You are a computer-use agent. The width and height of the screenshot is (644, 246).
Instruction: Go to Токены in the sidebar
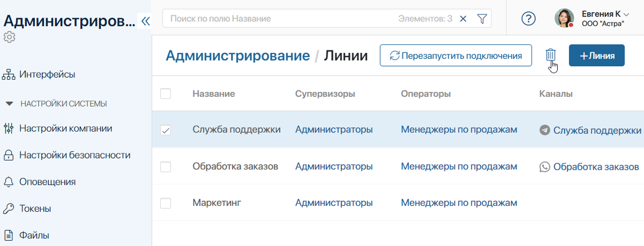tap(35, 208)
